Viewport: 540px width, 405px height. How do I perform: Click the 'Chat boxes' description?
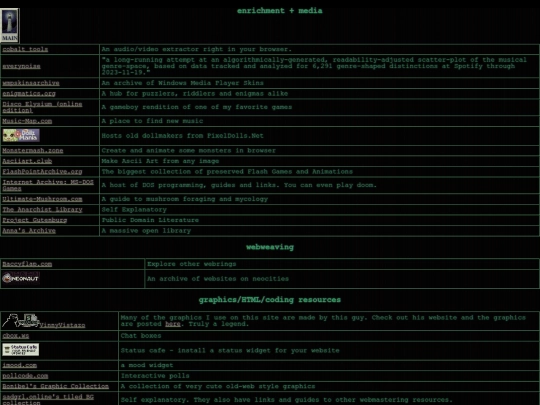[141, 335]
